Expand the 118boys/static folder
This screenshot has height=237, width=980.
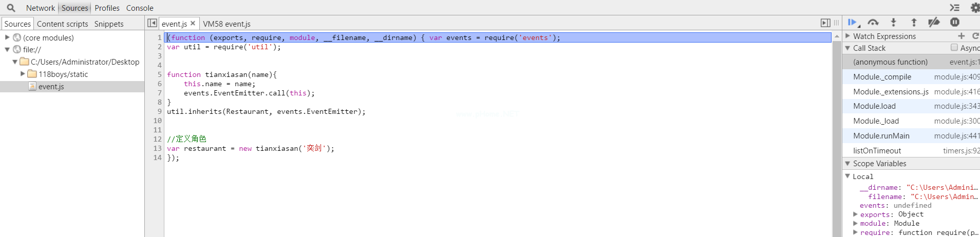[x=23, y=74]
